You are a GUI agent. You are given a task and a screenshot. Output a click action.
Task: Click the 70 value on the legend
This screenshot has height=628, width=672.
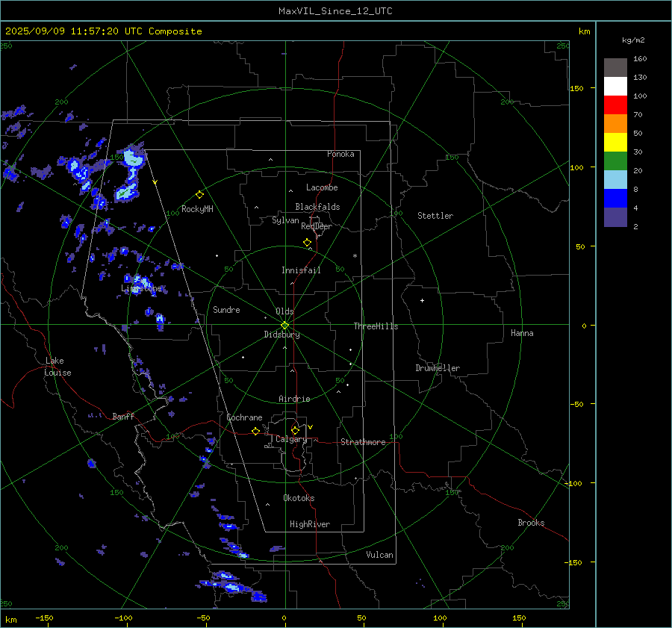(638, 115)
